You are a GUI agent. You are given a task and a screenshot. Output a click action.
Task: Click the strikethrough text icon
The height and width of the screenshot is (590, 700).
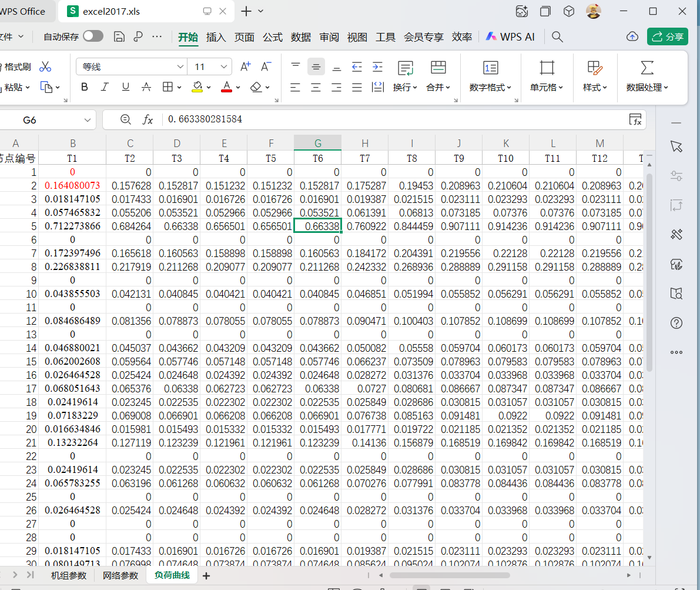coord(146,87)
